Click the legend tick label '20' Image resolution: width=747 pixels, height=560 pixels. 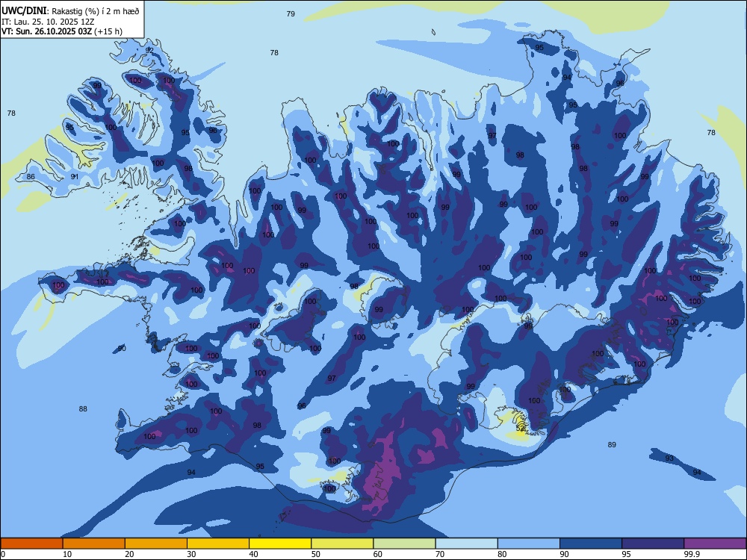point(129,554)
